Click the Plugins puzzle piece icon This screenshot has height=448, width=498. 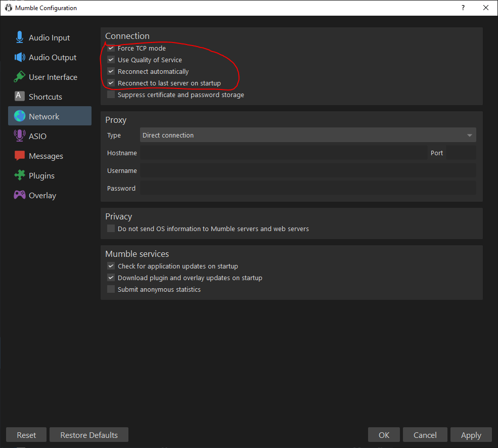pos(20,175)
